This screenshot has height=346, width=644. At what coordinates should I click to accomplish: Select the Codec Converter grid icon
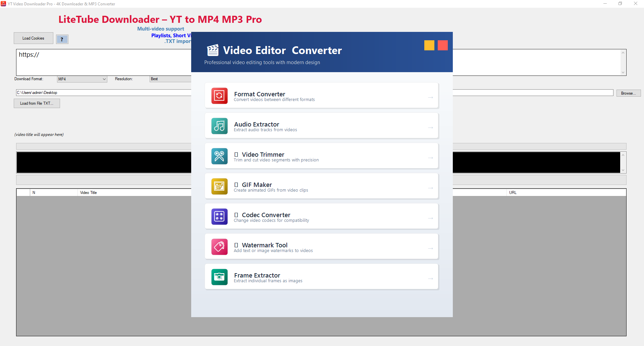[219, 216]
